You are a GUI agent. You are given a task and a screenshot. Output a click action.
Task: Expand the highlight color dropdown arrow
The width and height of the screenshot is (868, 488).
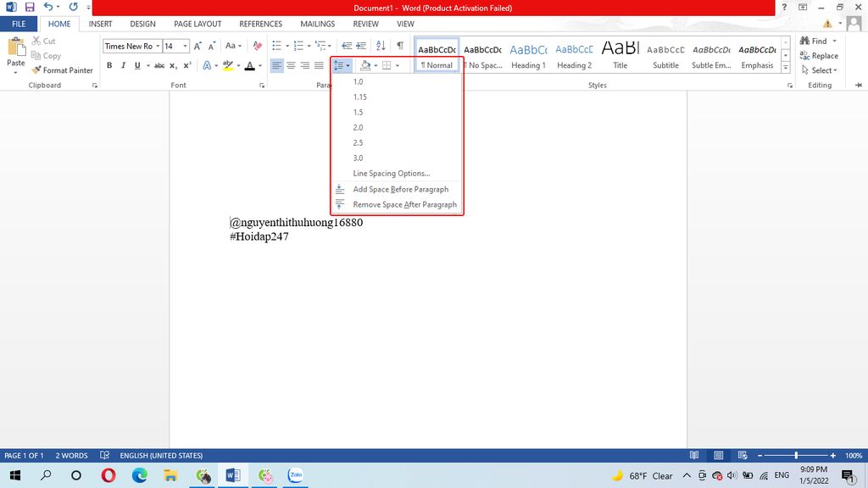[x=238, y=65]
